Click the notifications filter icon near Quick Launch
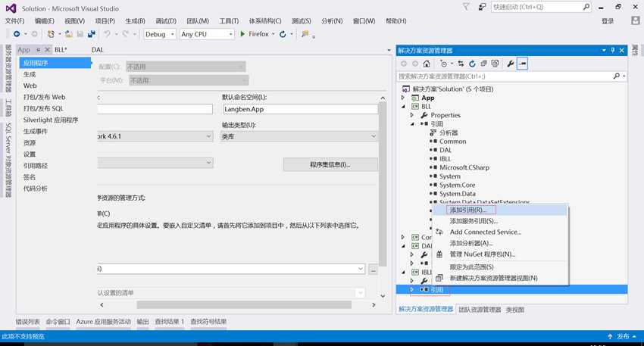 (466, 7)
